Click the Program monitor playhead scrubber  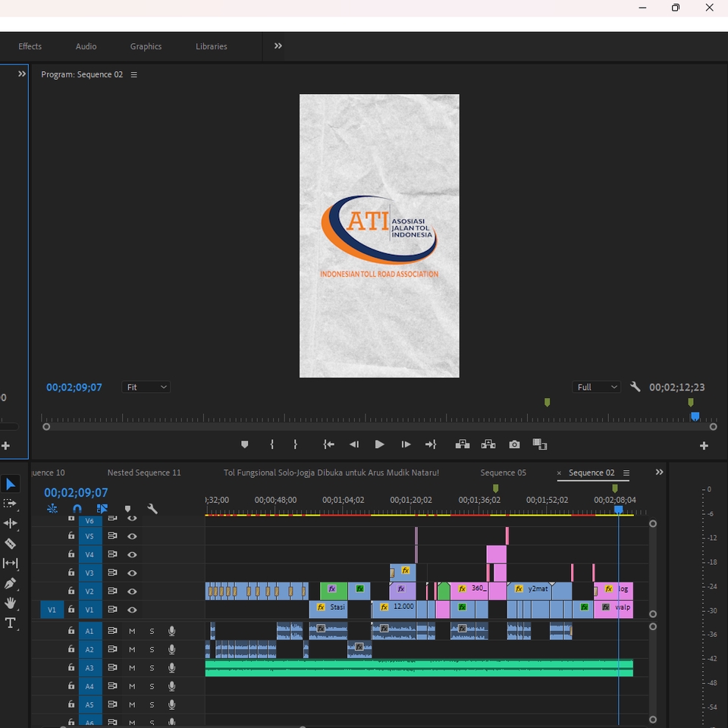695,416
